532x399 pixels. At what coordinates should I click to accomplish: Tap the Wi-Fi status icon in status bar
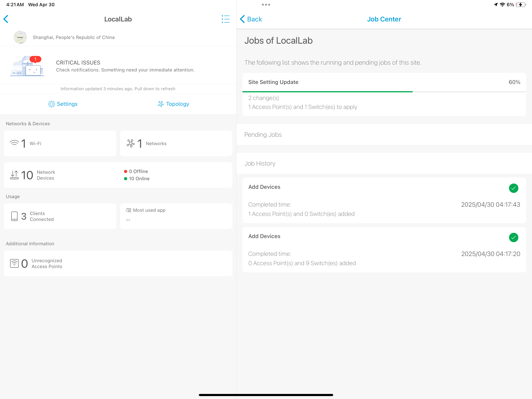[x=502, y=4]
